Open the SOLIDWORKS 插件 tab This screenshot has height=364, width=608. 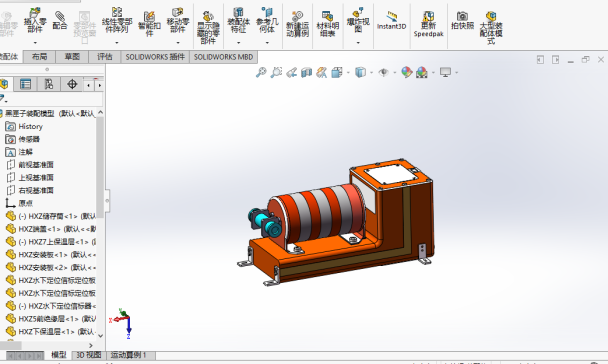click(155, 57)
